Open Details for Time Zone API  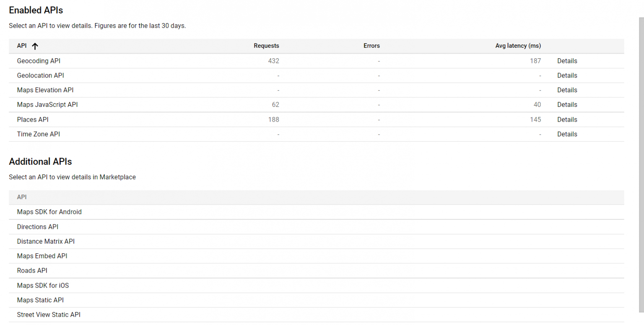[x=567, y=134]
